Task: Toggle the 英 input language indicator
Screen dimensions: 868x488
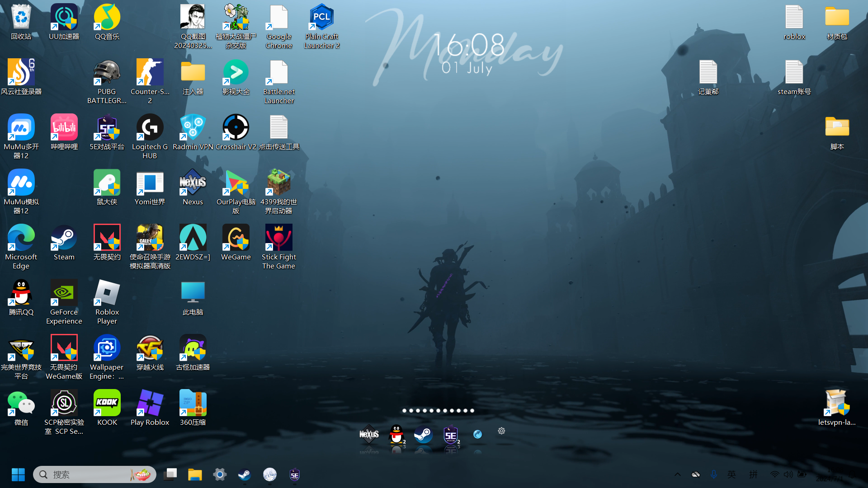Action: (731, 474)
